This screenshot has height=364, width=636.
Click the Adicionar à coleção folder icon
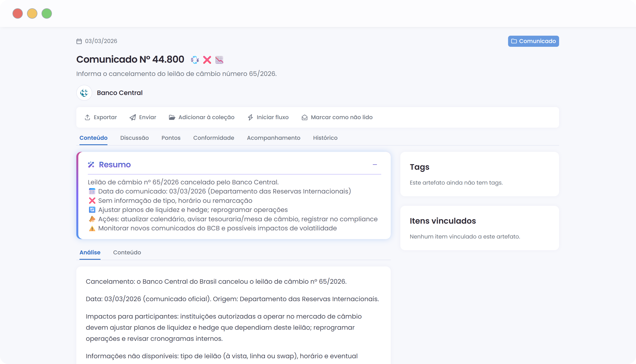tap(172, 117)
